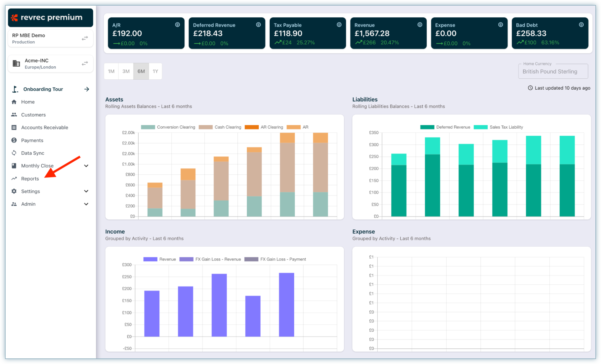This screenshot has width=601, height=364.
Task: Switch to the 3M time range
Action: click(126, 71)
